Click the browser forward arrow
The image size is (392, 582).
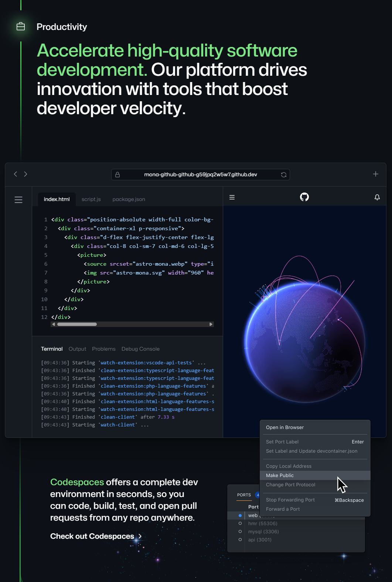coord(25,174)
